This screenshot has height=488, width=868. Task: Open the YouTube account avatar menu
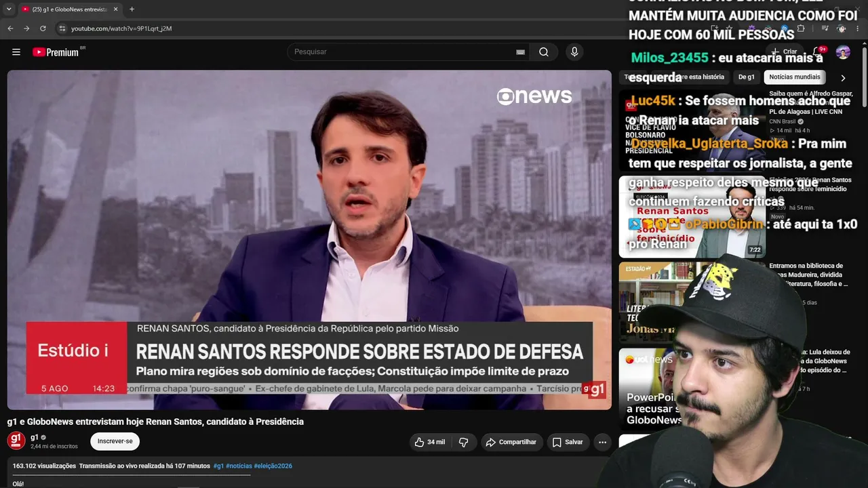tap(843, 52)
